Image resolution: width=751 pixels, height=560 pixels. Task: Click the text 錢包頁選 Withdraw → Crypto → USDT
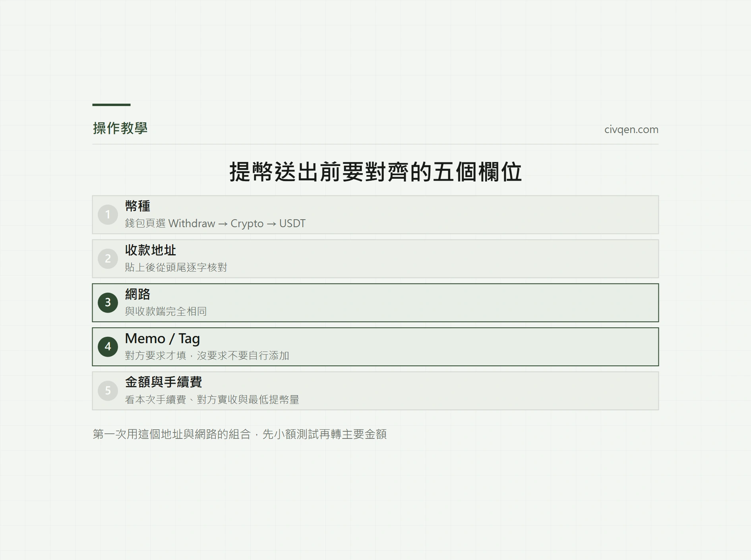[x=215, y=224]
